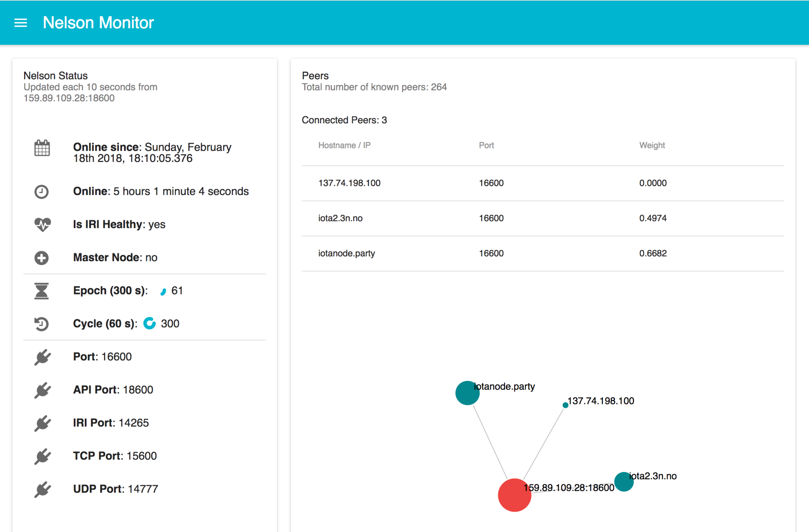Click the hourglass Epoch icon
This screenshot has height=532, width=809.
42,291
